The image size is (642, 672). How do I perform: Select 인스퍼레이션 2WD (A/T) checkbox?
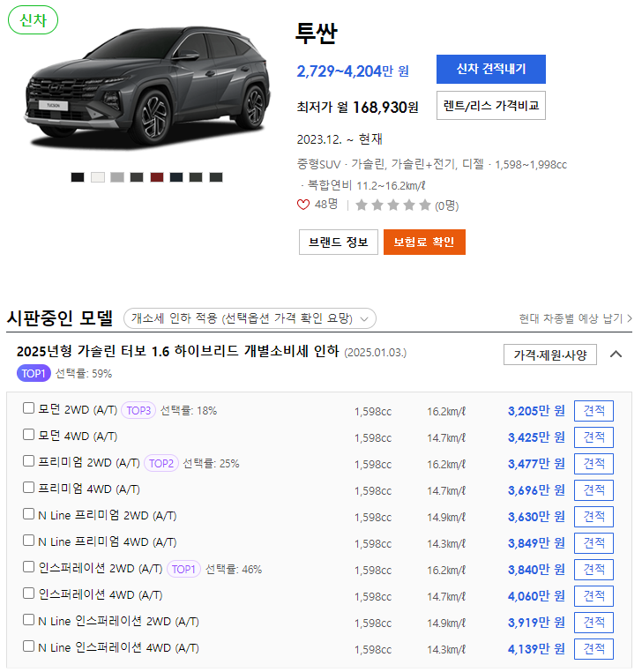[x=28, y=567]
